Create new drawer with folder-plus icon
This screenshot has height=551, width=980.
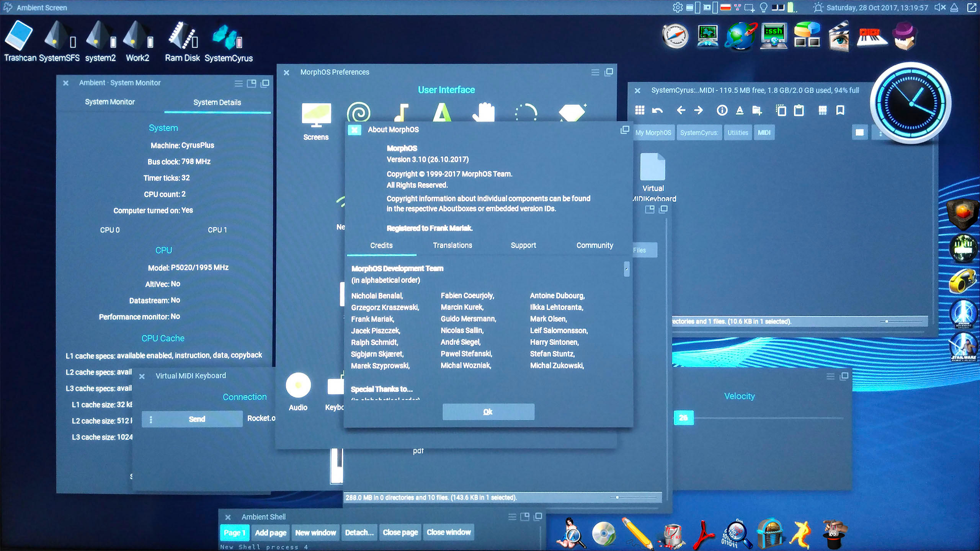tap(757, 111)
